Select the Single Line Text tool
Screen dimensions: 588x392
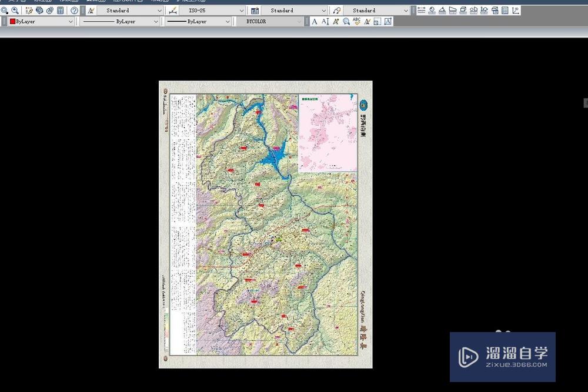pyautogui.click(x=325, y=22)
